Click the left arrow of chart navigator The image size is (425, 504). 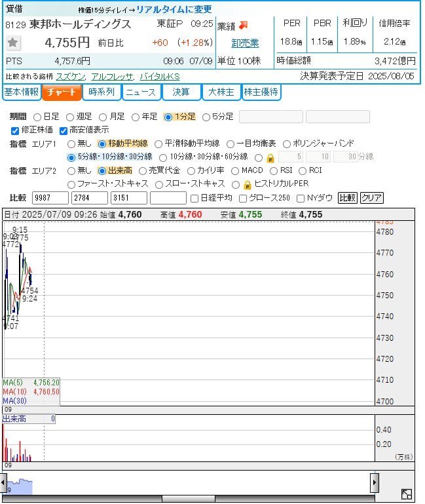(3, 482)
